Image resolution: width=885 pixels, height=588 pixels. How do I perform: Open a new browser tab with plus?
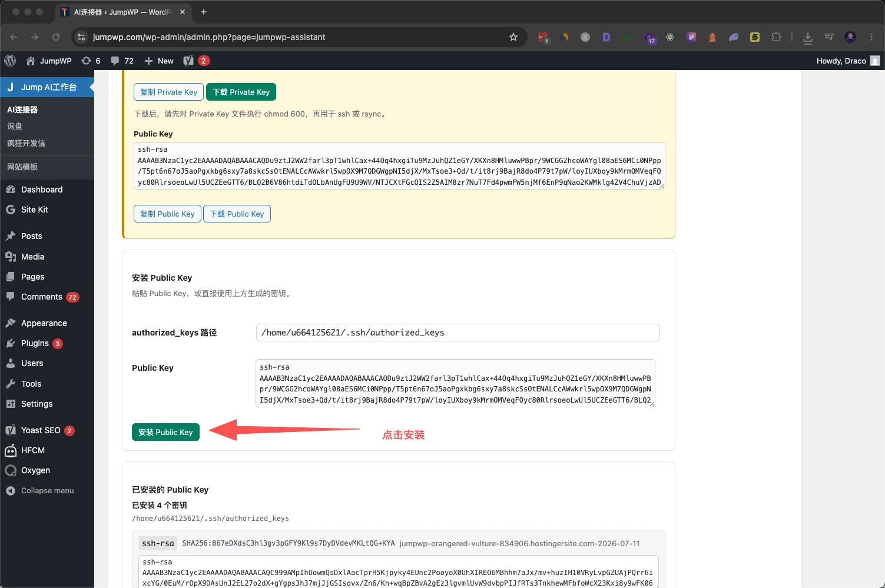(204, 12)
